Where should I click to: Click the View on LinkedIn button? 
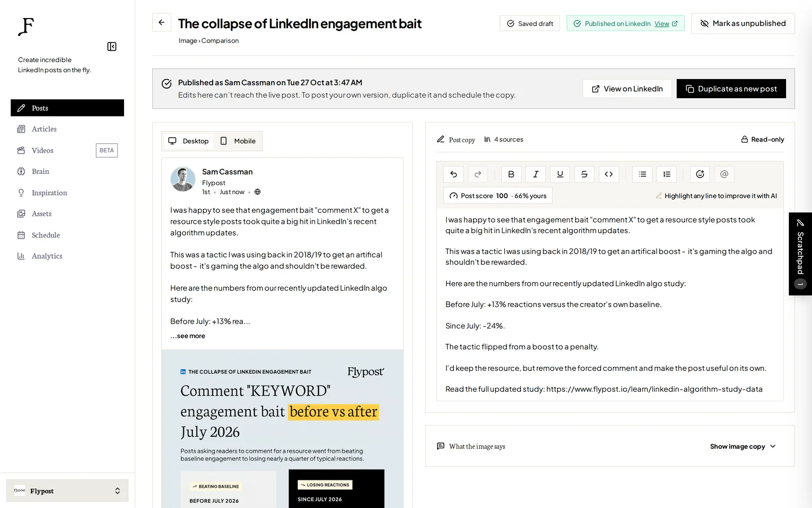(x=627, y=89)
